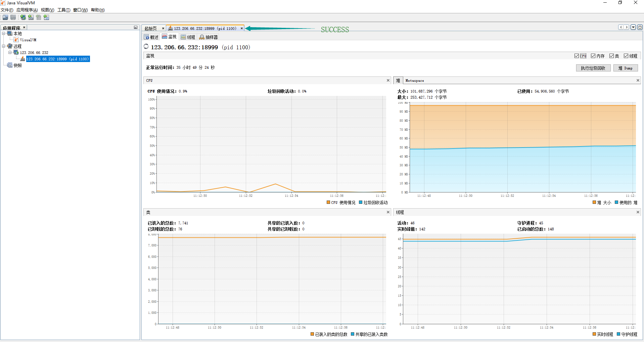Collapse the 远程 tree node
The image size is (644, 342).
[4, 46]
